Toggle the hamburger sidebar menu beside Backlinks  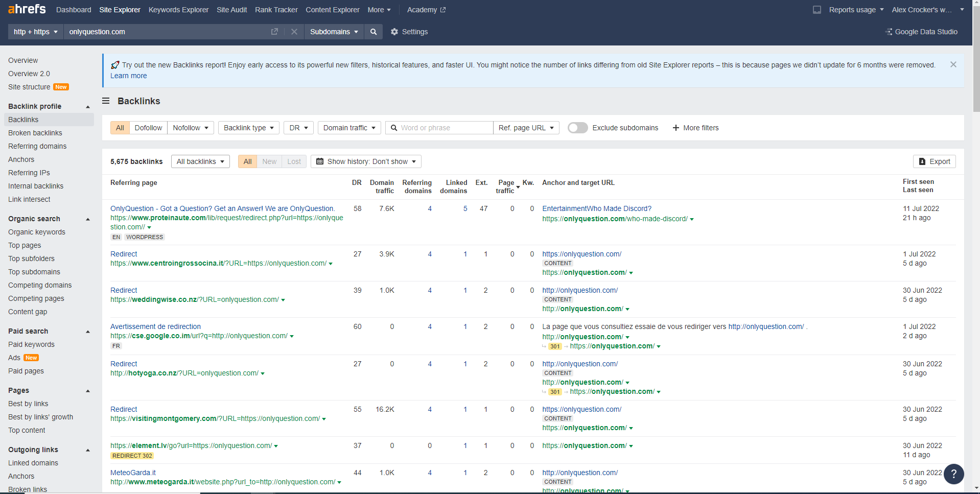106,101
